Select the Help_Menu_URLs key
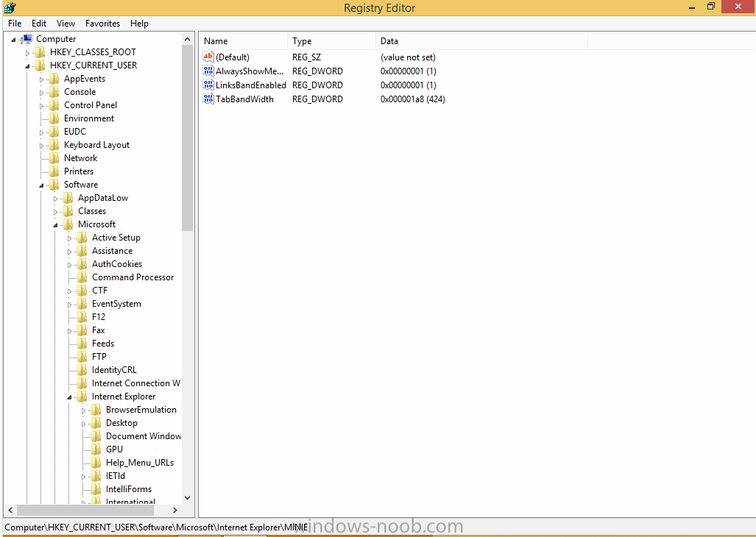The height and width of the screenshot is (537, 756). (140, 463)
